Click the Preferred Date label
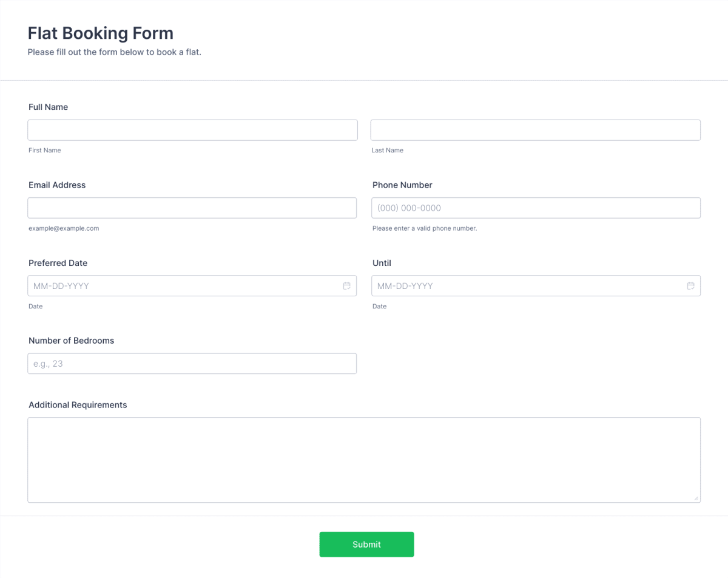The width and height of the screenshot is (728, 578). [x=58, y=263]
